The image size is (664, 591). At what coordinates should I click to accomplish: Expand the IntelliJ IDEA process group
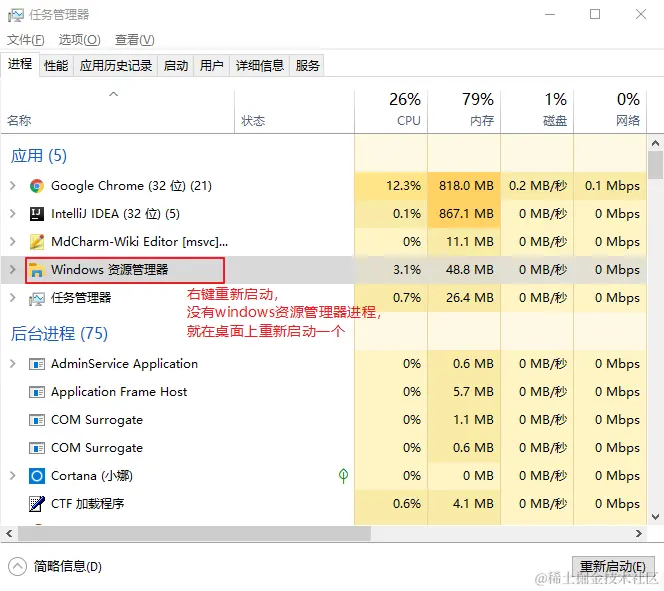[x=13, y=213]
